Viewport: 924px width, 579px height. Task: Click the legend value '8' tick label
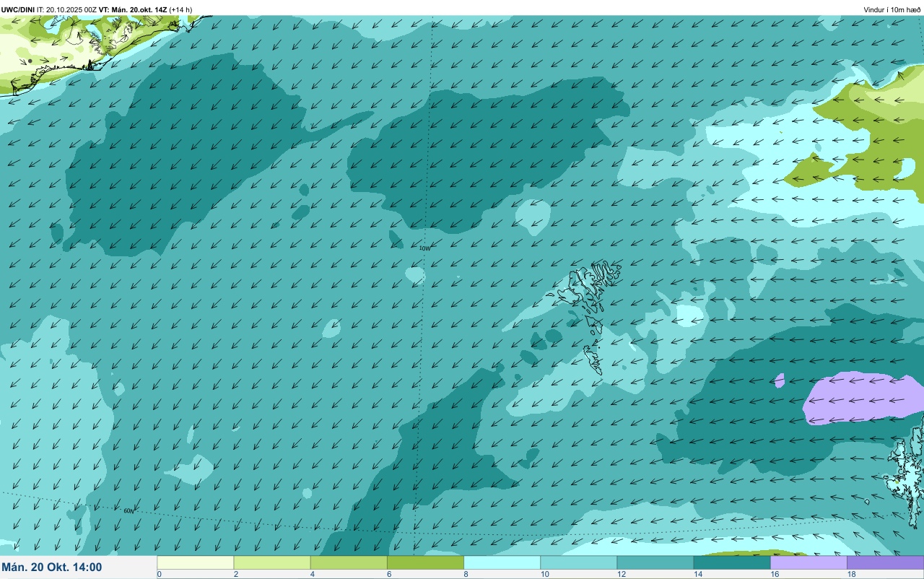pyautogui.click(x=465, y=574)
